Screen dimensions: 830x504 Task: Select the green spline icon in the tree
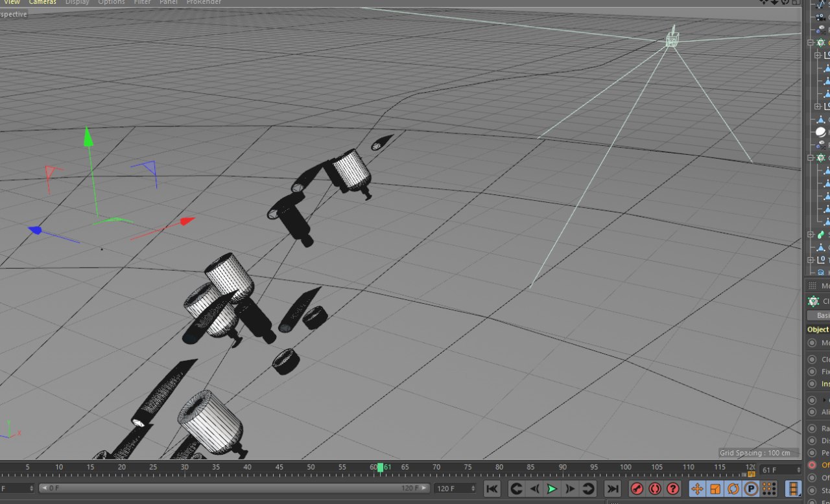821,235
